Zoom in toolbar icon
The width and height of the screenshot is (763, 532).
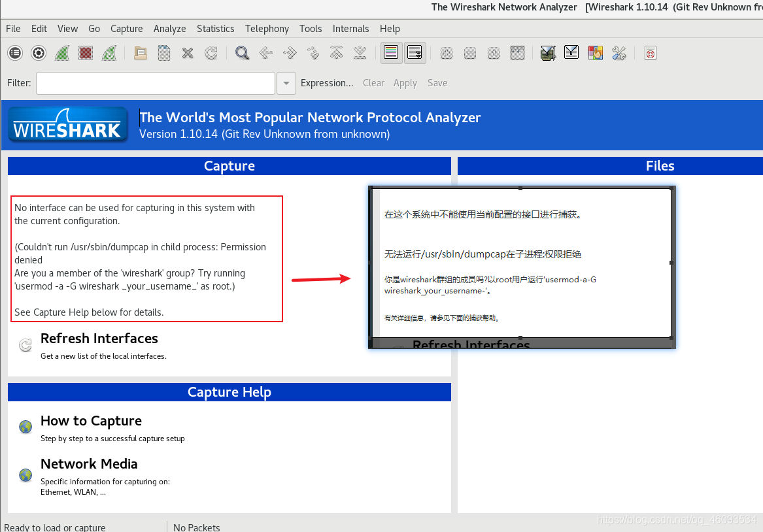(446, 52)
